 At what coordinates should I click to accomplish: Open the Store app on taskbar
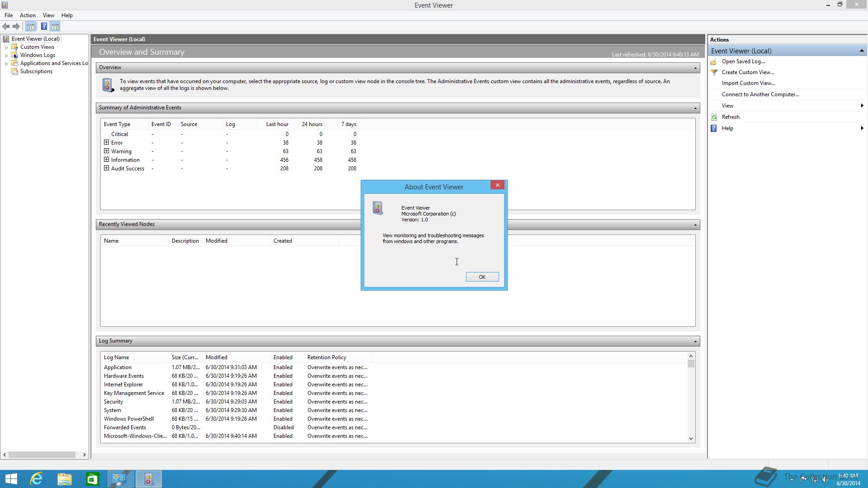[92, 479]
